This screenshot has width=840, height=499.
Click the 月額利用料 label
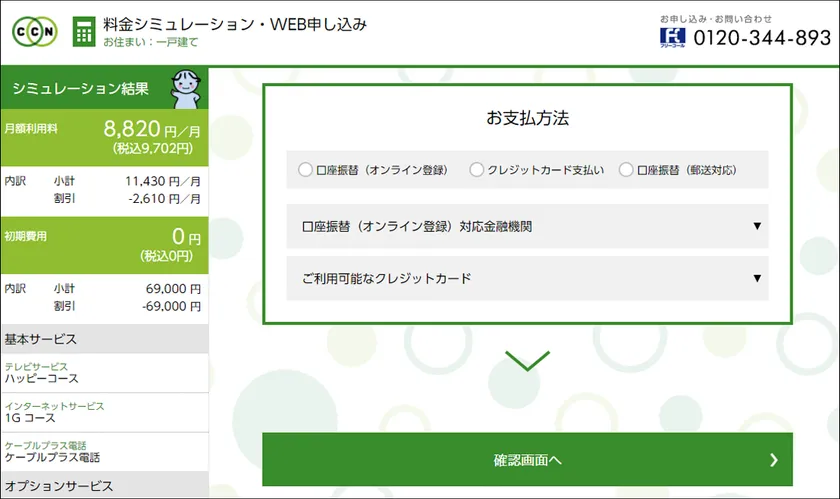tap(31, 129)
